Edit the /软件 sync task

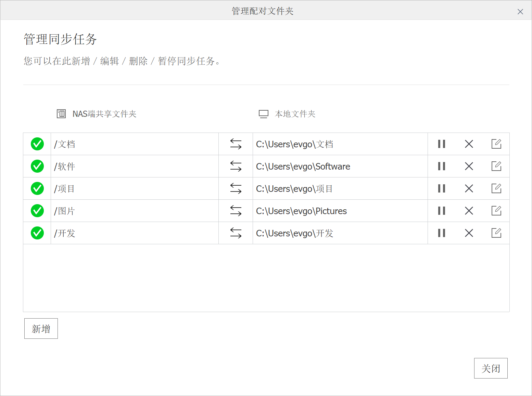click(496, 166)
